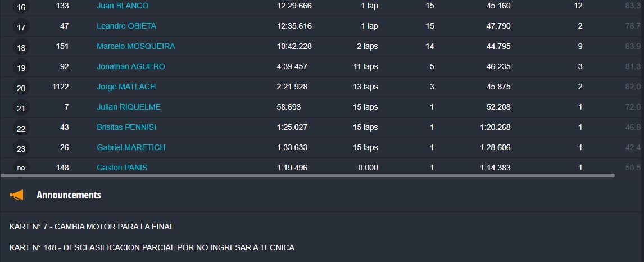Click the Announcements megaphone icon

click(17, 195)
